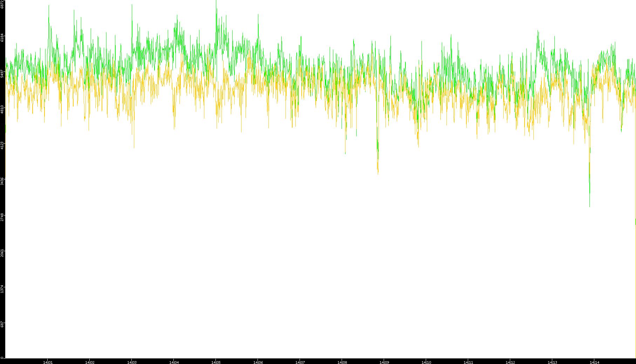
Task: Click the zero origin label on y-axis
Action: pos(2,357)
